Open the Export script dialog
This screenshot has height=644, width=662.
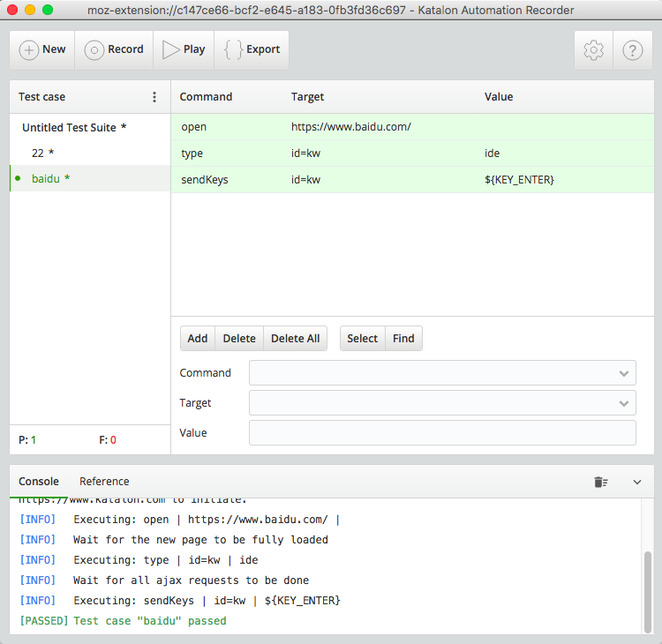click(x=252, y=49)
